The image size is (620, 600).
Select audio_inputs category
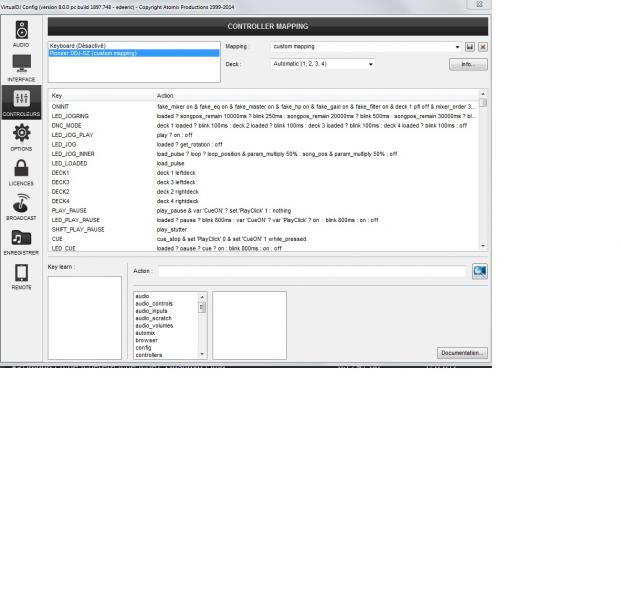165,311
